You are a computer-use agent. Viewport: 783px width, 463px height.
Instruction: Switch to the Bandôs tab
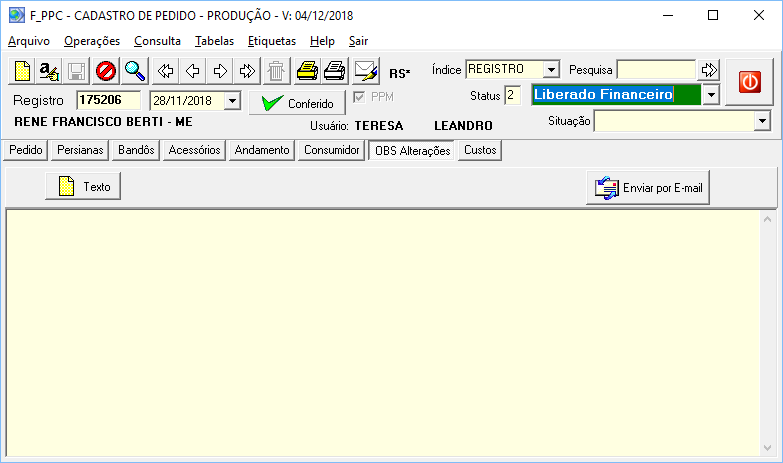[136, 150]
